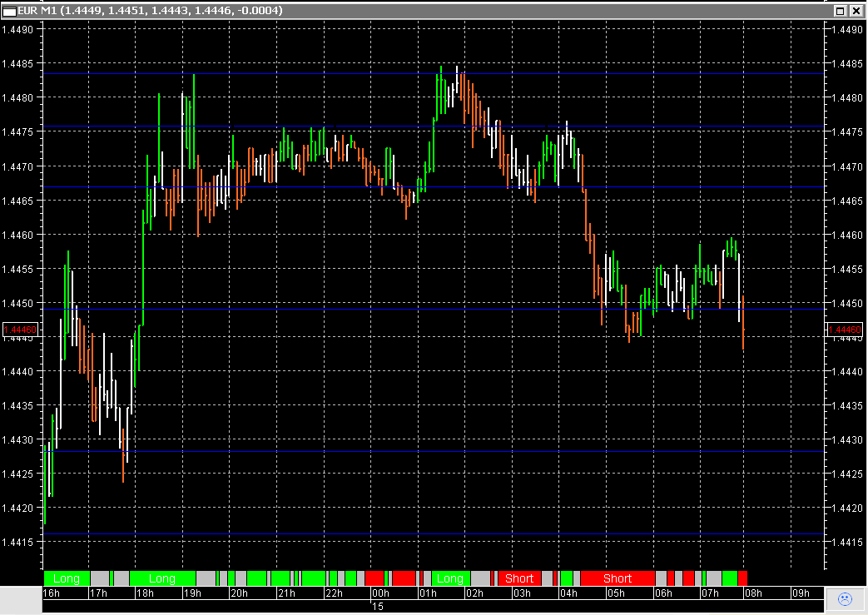The height and width of the screenshot is (615, 868).
Task: Click the blue sad-face connection status icon
Action: (844, 598)
